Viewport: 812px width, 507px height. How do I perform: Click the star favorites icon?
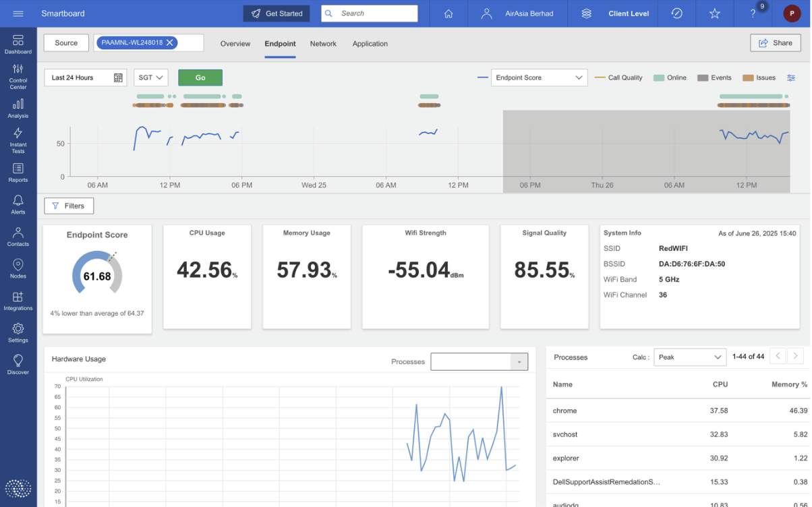click(715, 13)
